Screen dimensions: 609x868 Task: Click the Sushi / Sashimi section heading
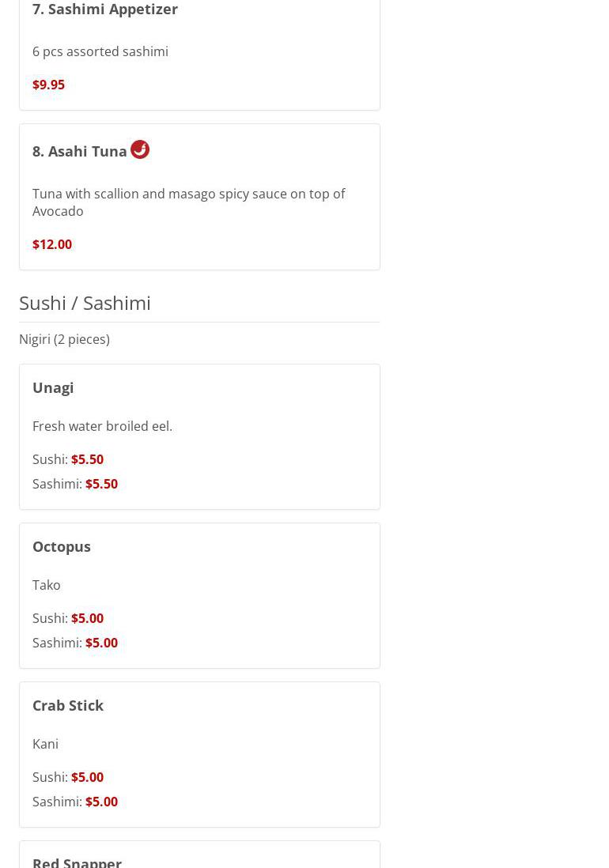click(85, 303)
